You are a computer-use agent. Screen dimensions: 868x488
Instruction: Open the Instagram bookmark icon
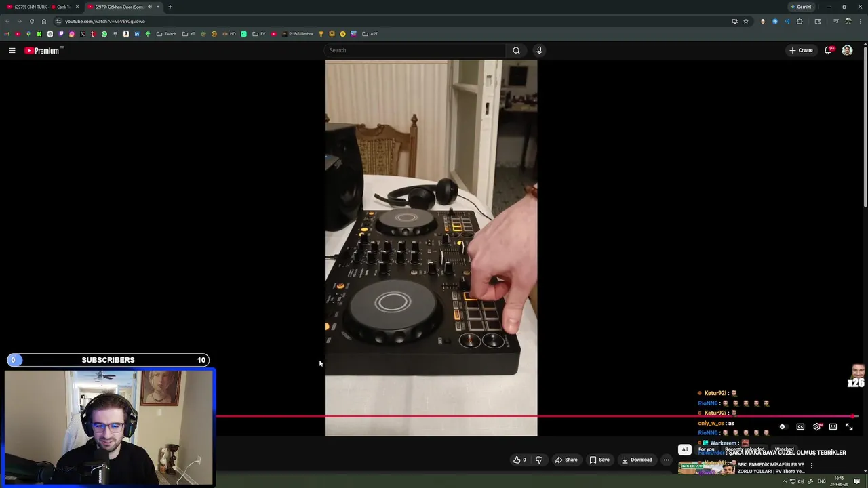[x=72, y=34]
